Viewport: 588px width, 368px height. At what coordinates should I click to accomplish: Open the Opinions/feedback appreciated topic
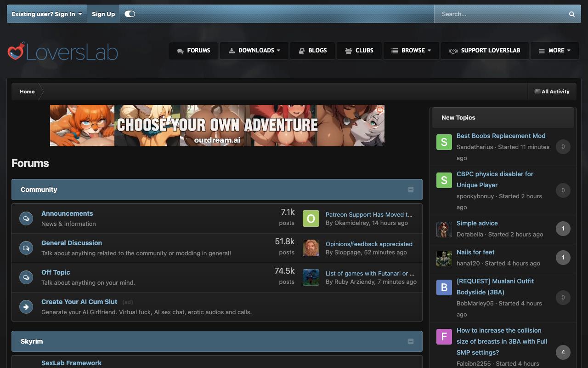point(369,244)
